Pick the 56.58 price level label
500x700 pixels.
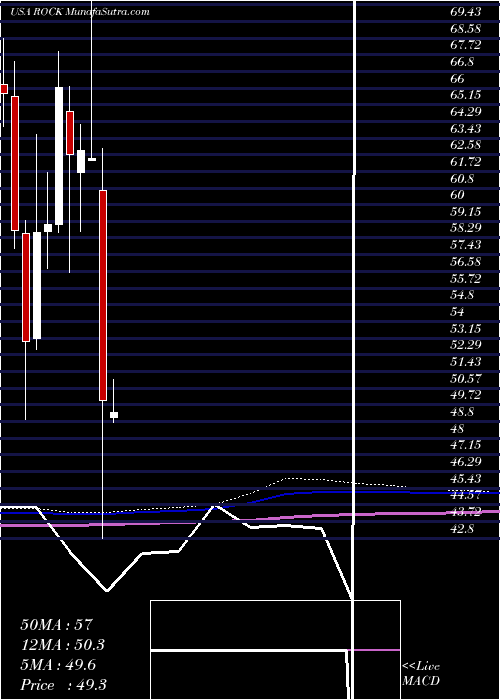pos(466,262)
